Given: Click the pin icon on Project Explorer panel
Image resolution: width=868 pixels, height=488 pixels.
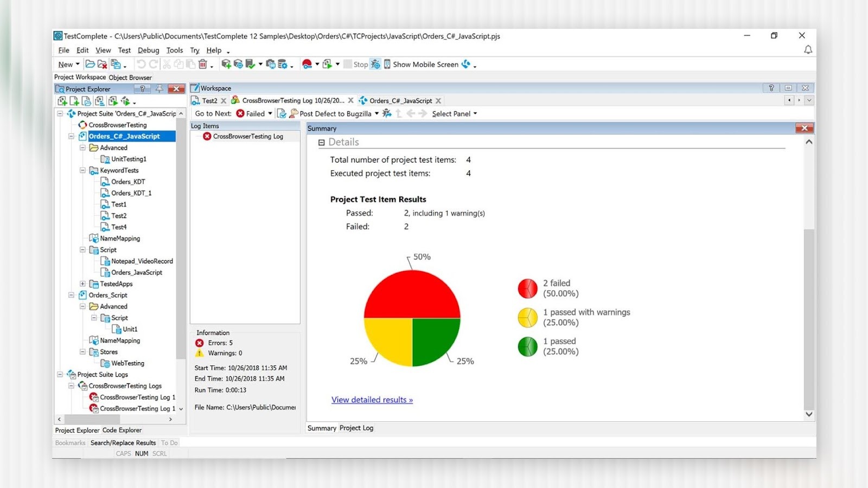Looking at the screenshot, I should click(159, 88).
